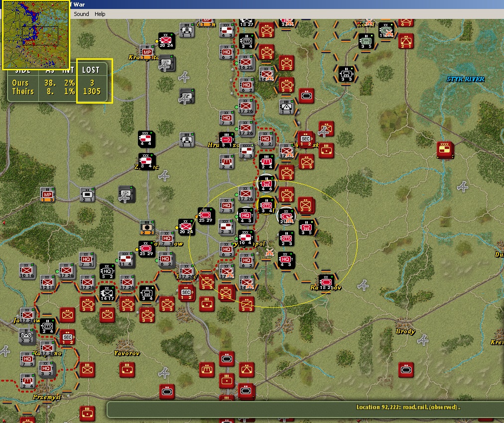Select the MP unit on the Krasnystaw hex
The height and width of the screenshot is (423, 504).
coord(147,52)
